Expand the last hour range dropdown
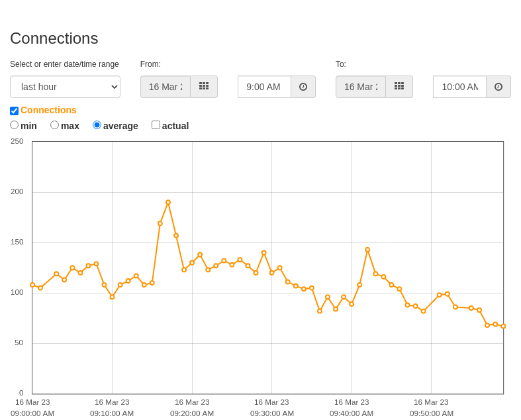 tap(65, 87)
